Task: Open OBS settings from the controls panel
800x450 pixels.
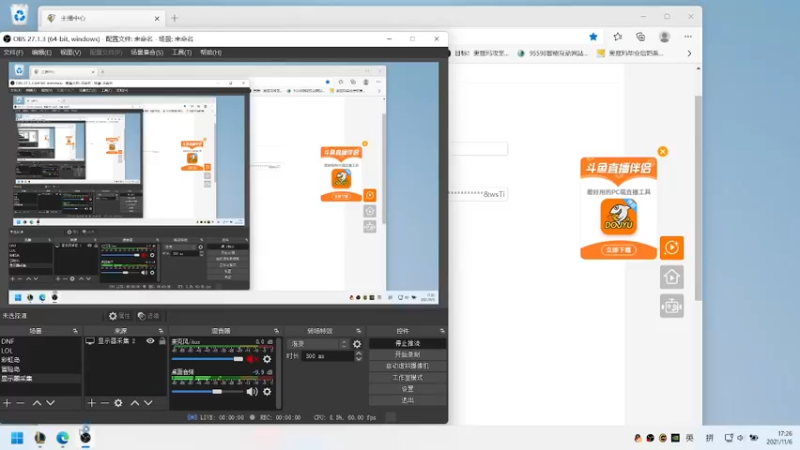Action: (x=407, y=389)
